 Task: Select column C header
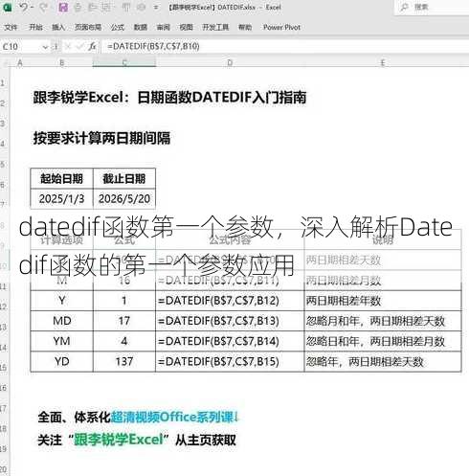click(124, 63)
